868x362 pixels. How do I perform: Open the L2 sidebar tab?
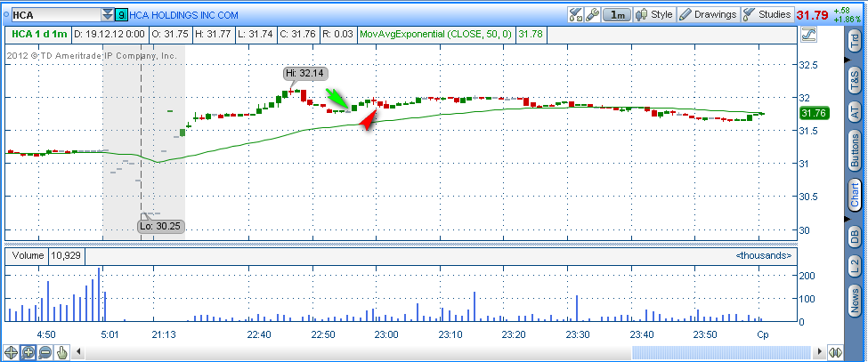855,268
